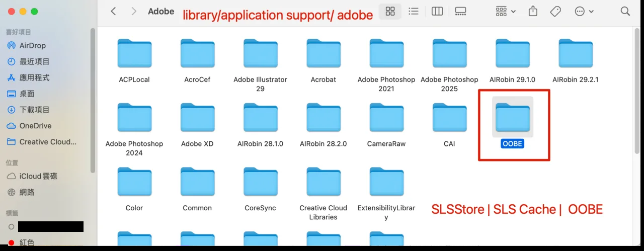Select the AcroCef folder icon
Screen dimensions: 644x251
(197, 53)
